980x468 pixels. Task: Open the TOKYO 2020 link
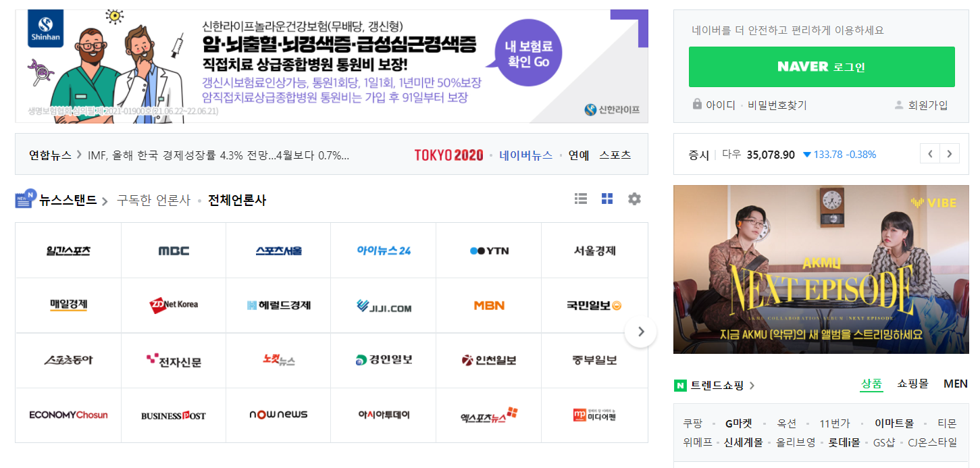[449, 155]
